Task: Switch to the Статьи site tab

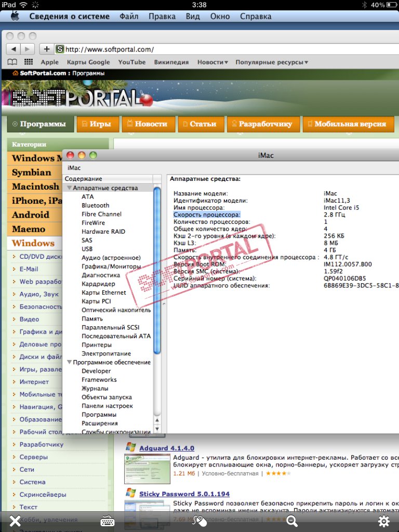Action: pyautogui.click(x=201, y=124)
